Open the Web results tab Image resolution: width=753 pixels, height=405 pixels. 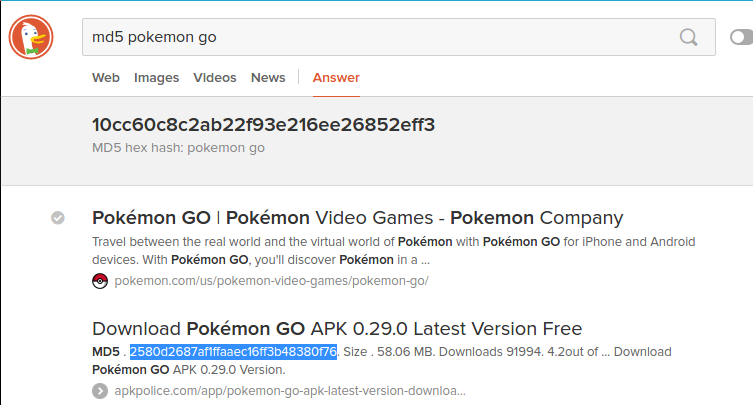106,77
